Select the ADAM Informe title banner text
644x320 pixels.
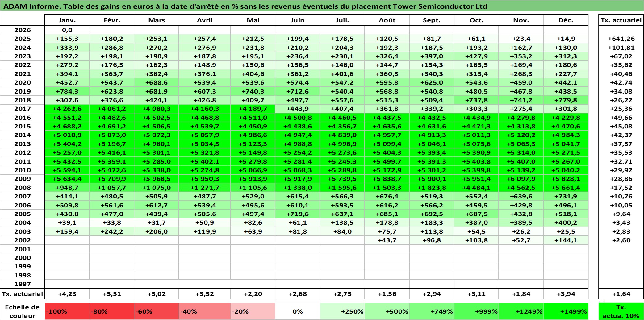pyautogui.click(x=245, y=6)
